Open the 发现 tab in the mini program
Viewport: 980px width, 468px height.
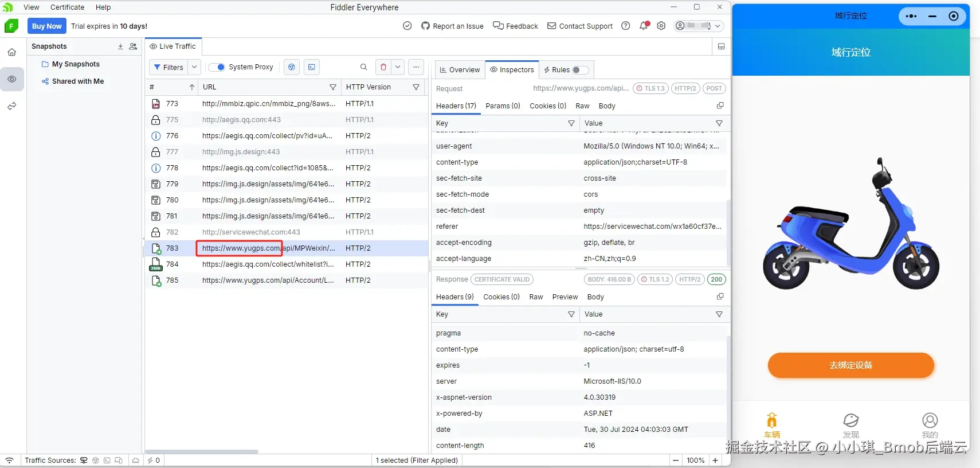tap(850, 426)
